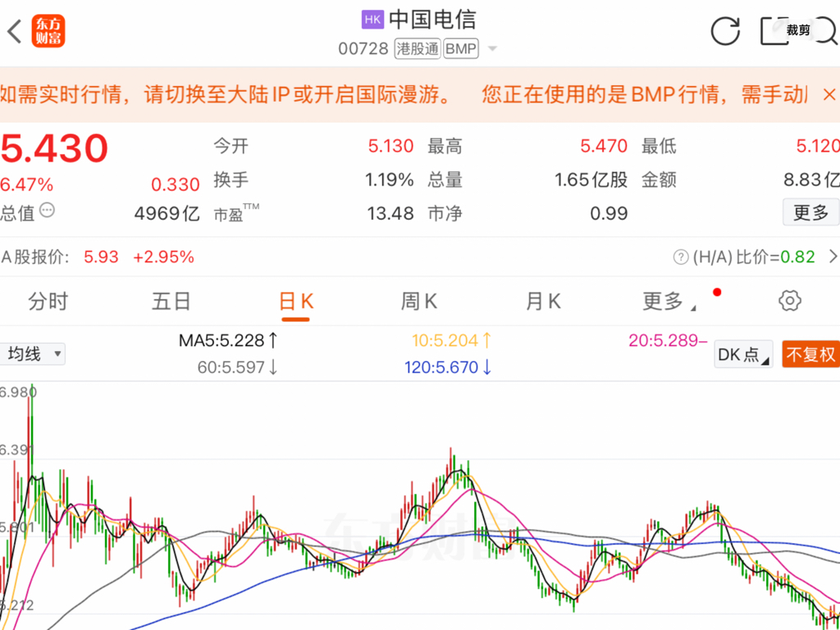Viewport: 840px width, 630px height.
Task: Switch to the 月K tab
Action: coord(543,302)
